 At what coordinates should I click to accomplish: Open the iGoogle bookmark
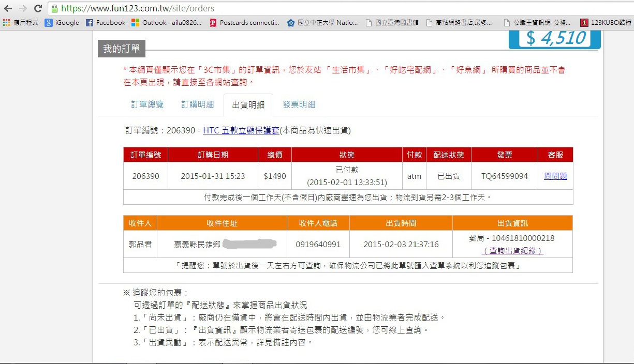(x=62, y=23)
